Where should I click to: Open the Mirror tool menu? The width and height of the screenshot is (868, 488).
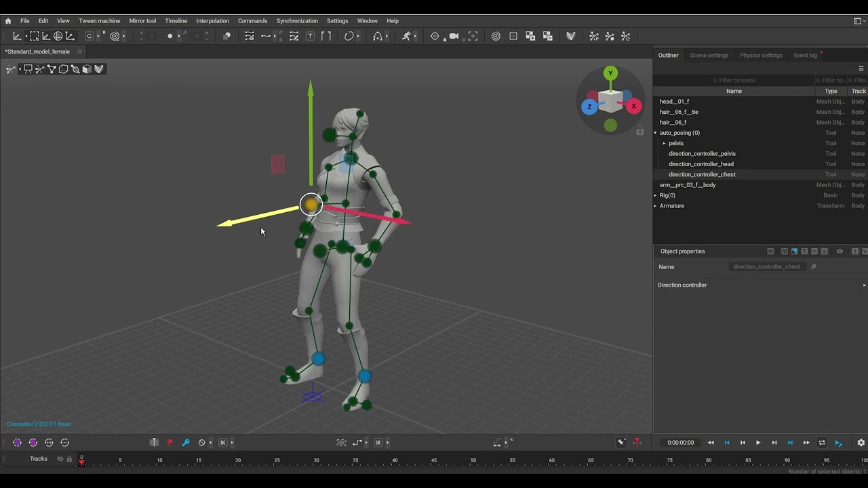(x=142, y=21)
